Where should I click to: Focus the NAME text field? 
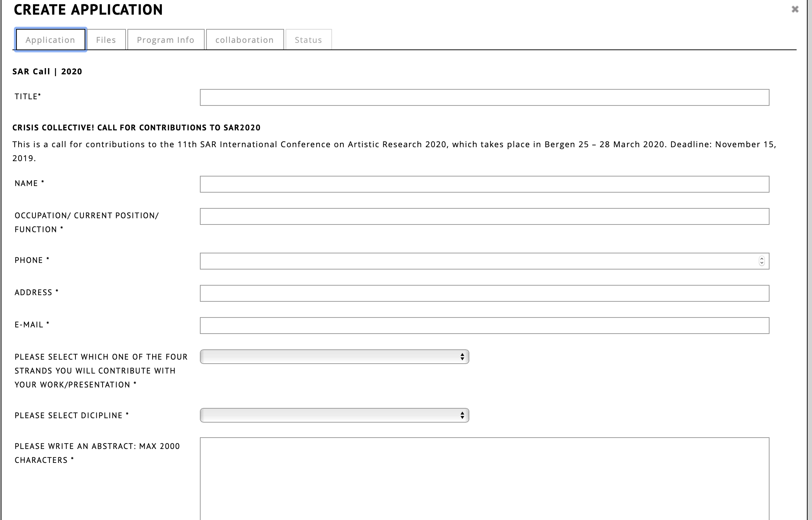pos(484,184)
